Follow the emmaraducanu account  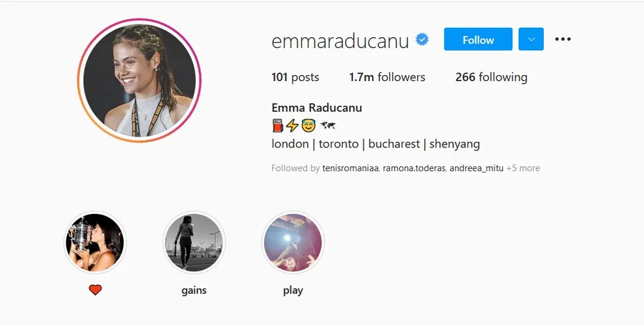[x=478, y=39]
